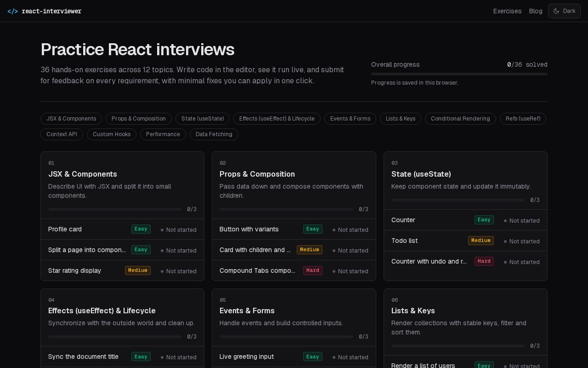Image resolution: width=588 pixels, height=368 pixels.
Task: Click the Medium badge on Todo list
Action: point(481,241)
